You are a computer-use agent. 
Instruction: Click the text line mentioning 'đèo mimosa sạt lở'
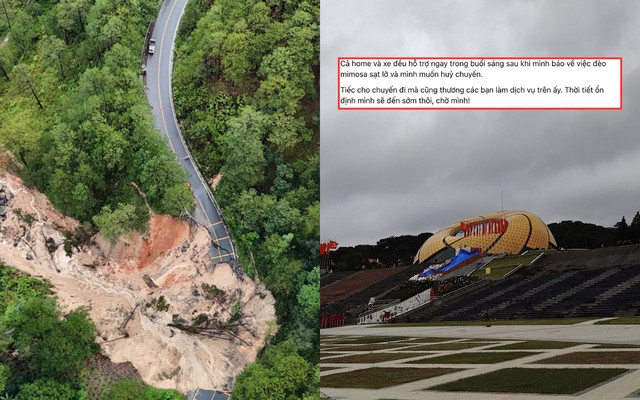[473, 69]
